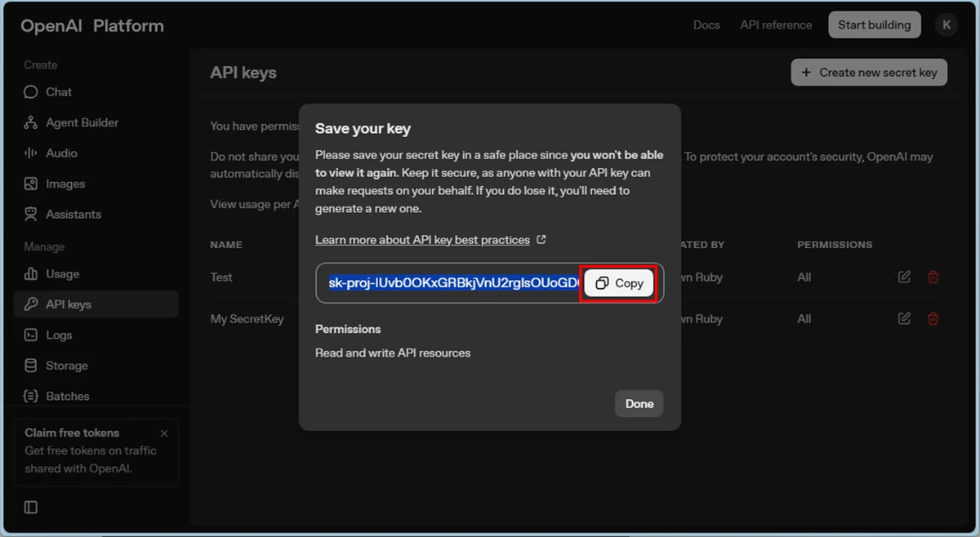Dismiss the Claim free tokens card
The height and width of the screenshot is (537, 980).
coord(164,433)
